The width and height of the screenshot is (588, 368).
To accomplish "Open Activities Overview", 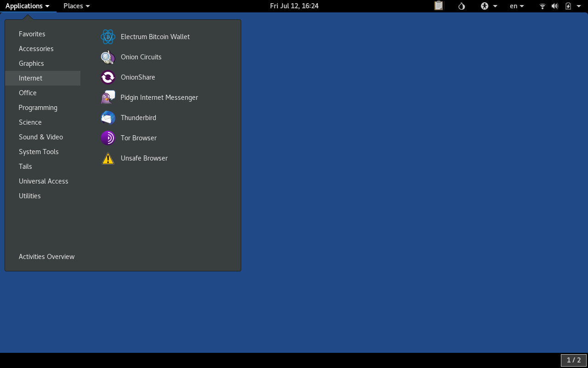I will [46, 257].
